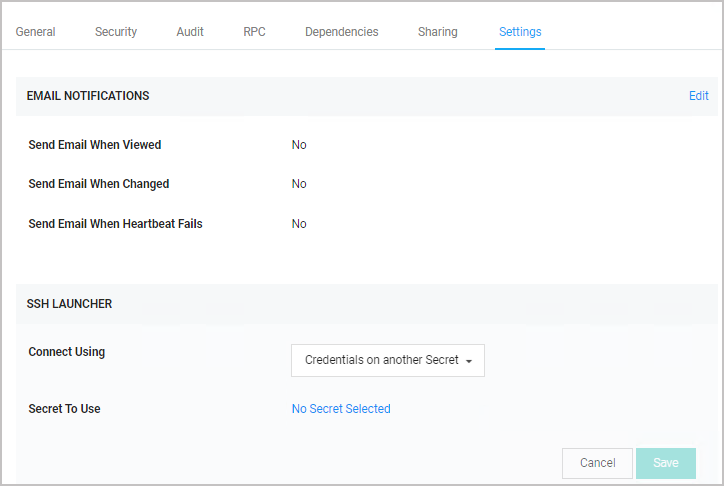Click the SSH Launcher section header
The width and height of the screenshot is (724, 486).
point(69,304)
